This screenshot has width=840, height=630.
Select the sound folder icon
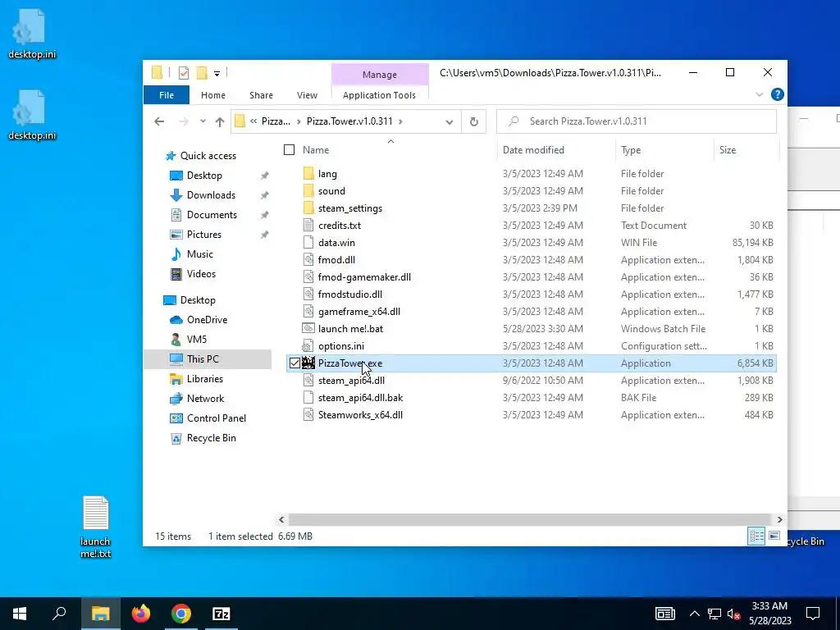[308, 190]
